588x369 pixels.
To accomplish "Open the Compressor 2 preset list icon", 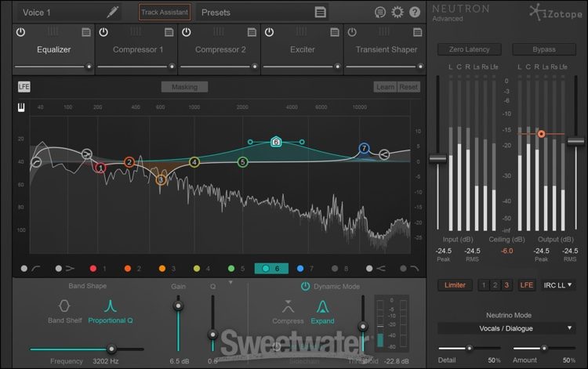I will pos(252,32).
